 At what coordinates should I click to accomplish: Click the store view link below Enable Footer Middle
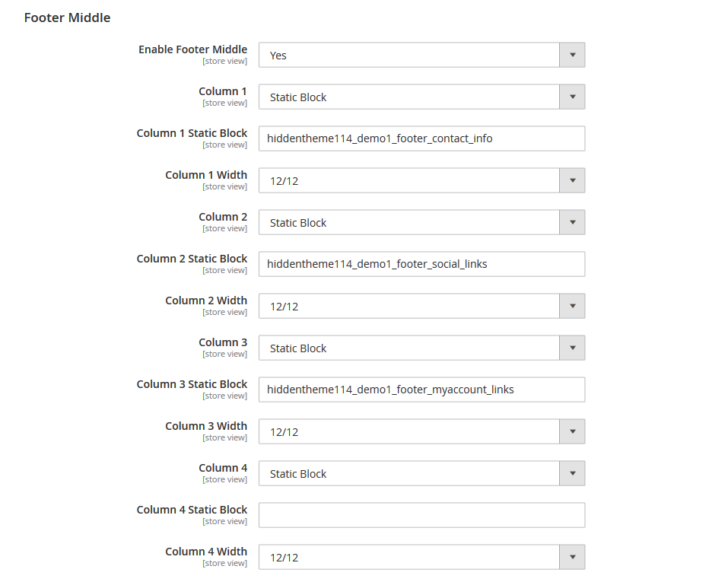coord(224,61)
